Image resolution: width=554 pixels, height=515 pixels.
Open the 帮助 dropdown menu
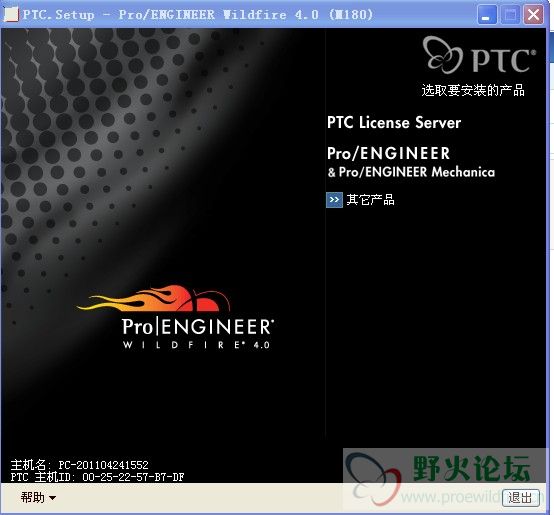38,497
